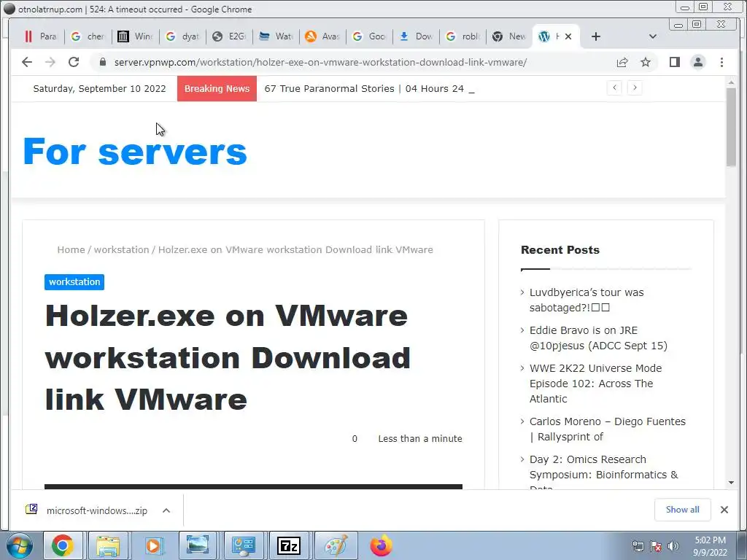
Task: Click the Less than a minute read time
Action: (420, 438)
